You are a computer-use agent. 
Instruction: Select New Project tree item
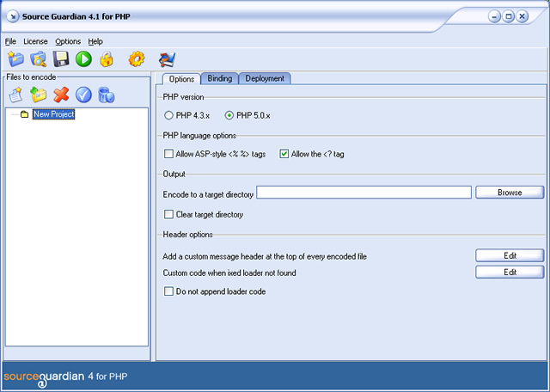53,114
